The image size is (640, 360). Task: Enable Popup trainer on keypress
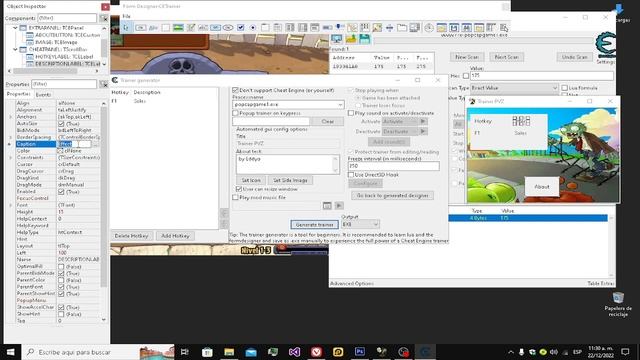(x=236, y=113)
